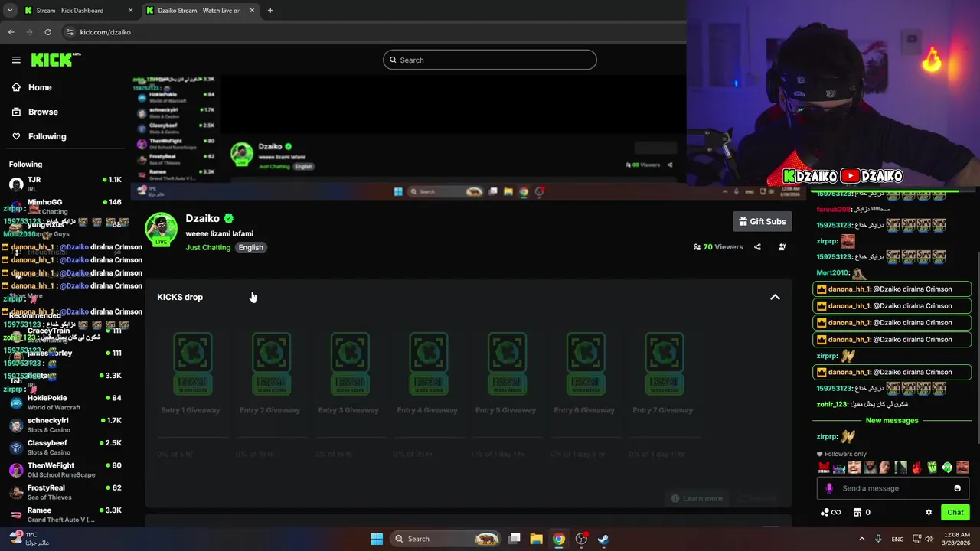Select Entry 3 Giveaway drop
This screenshot has width=980, height=551.
[349, 373]
